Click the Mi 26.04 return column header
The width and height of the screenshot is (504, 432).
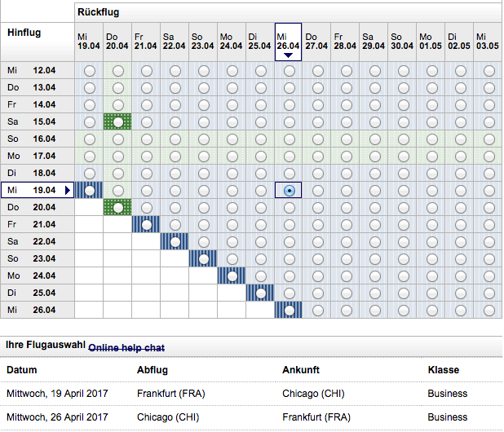point(289,41)
